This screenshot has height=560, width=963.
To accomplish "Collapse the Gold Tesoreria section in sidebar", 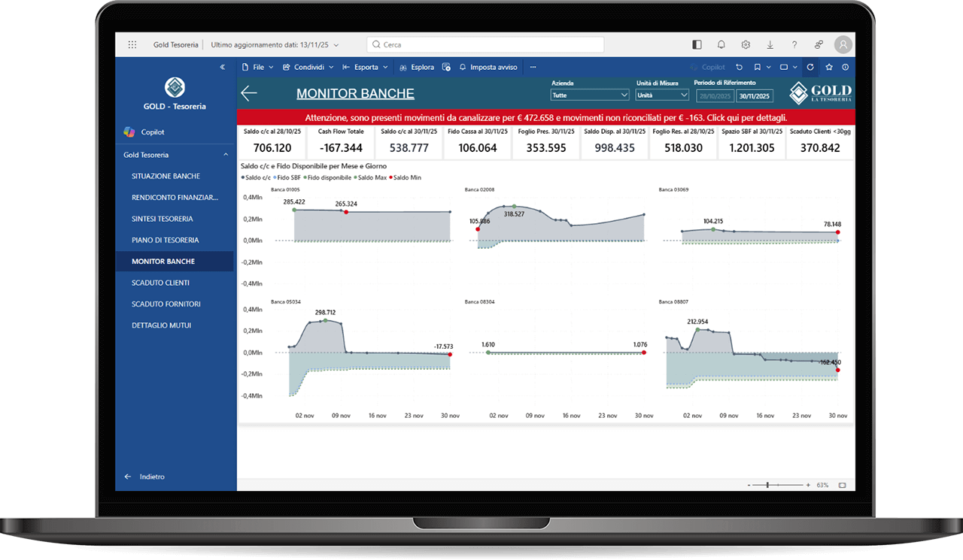I will [226, 155].
